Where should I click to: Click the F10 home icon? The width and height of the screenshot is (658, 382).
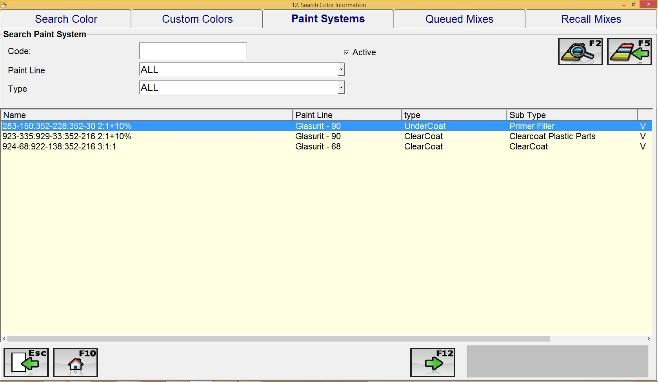click(x=76, y=362)
